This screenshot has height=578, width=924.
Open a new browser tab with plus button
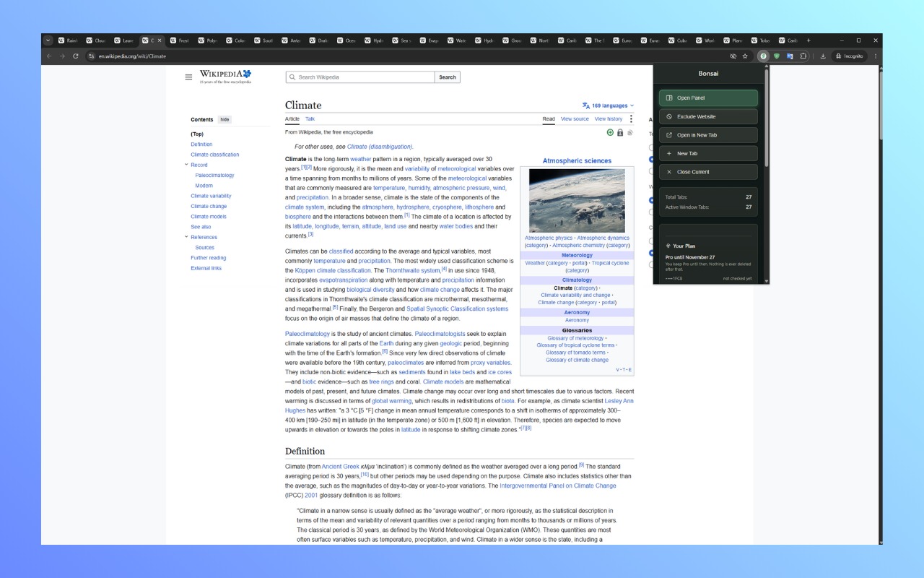[808, 40]
